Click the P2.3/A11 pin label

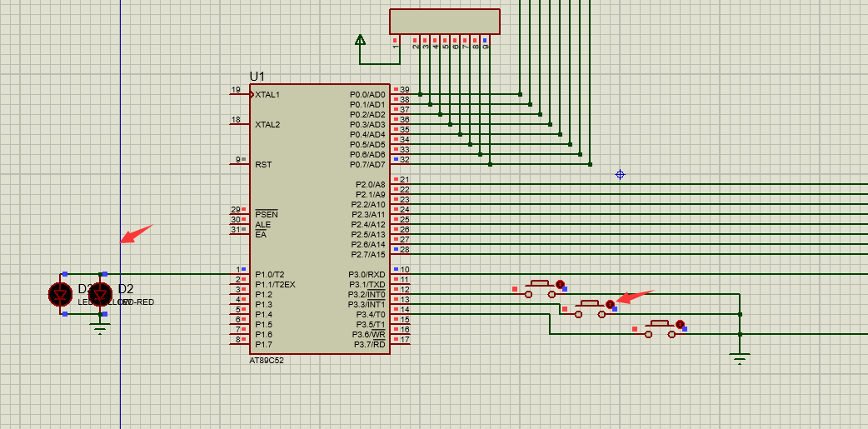click(368, 214)
